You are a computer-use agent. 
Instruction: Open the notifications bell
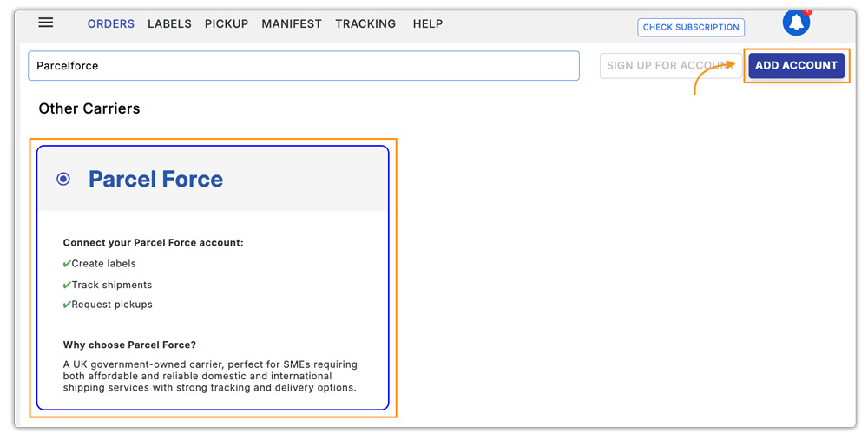(795, 23)
